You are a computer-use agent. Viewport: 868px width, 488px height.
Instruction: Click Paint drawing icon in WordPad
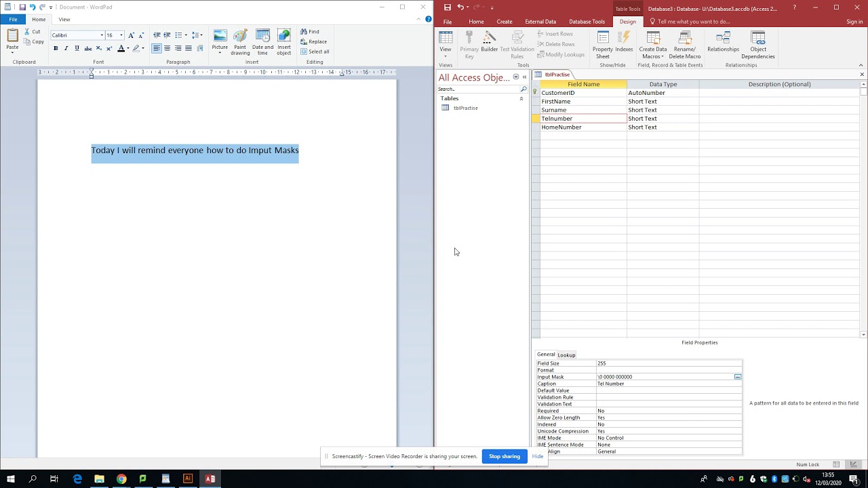(240, 42)
